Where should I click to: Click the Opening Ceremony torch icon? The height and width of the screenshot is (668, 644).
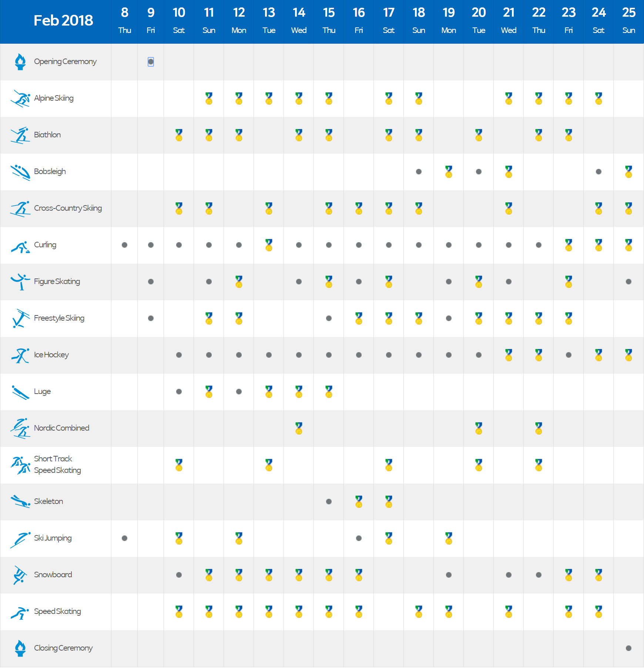point(20,62)
